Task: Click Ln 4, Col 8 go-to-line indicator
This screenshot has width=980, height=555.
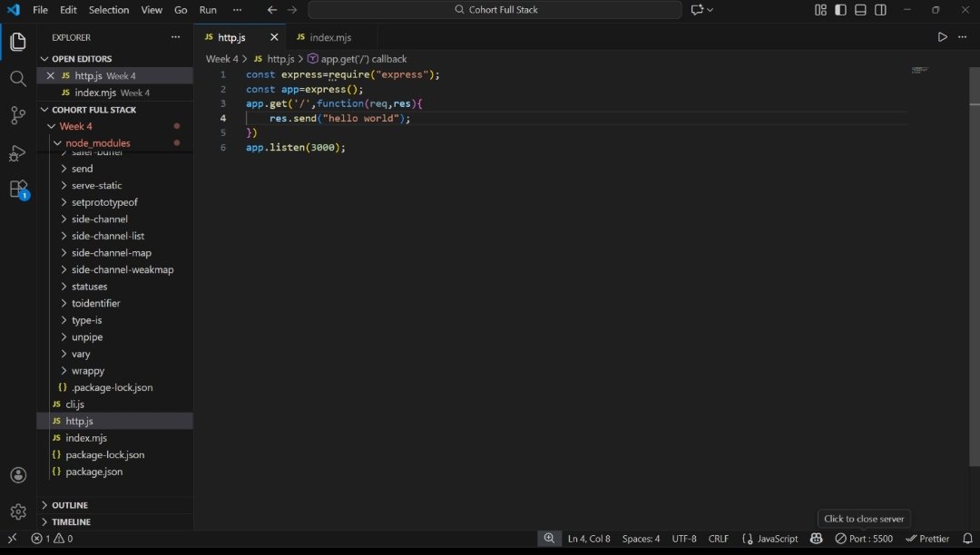Action: (x=589, y=538)
